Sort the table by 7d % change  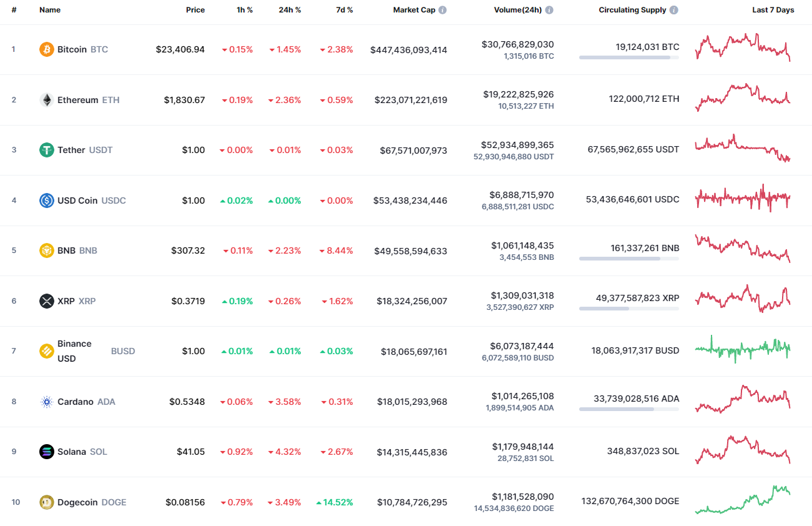344,9
